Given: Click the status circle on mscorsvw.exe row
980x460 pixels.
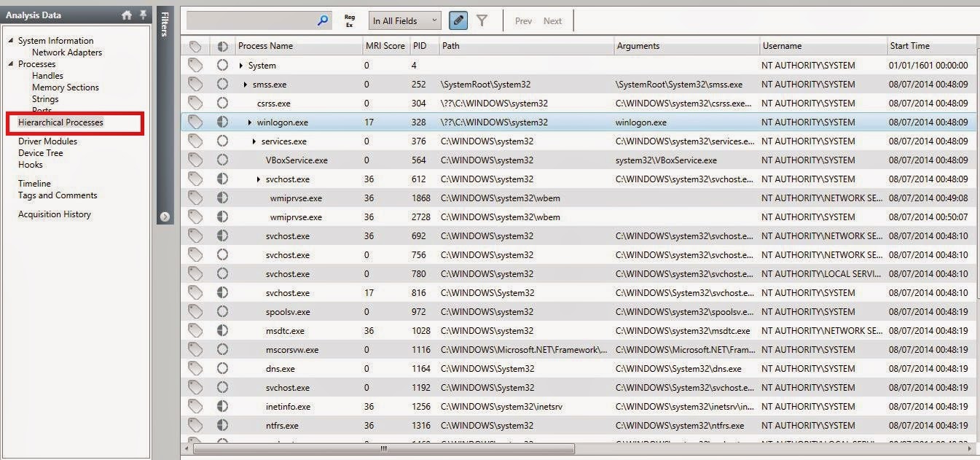Looking at the screenshot, I should [222, 350].
